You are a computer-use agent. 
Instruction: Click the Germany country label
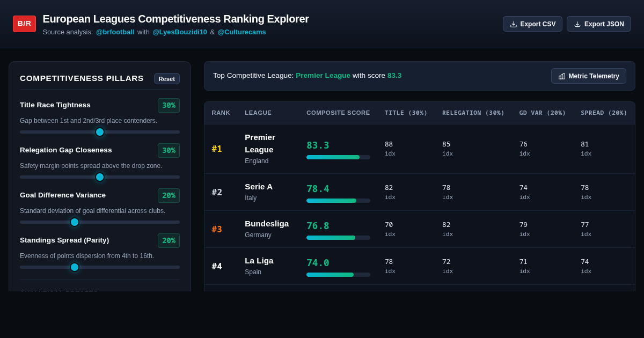point(258,235)
